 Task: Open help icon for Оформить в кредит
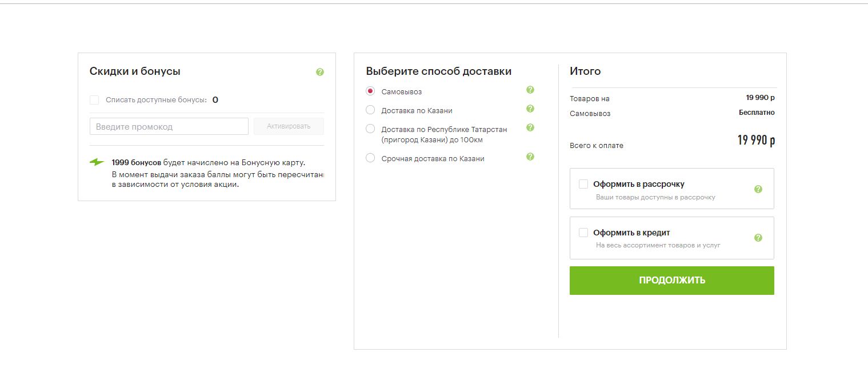[x=758, y=238]
